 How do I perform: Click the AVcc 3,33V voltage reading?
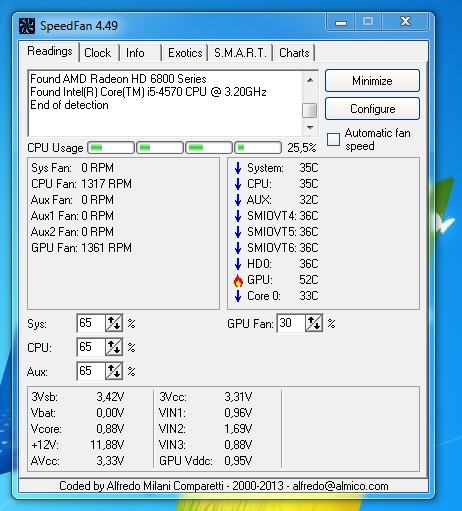tap(77, 461)
